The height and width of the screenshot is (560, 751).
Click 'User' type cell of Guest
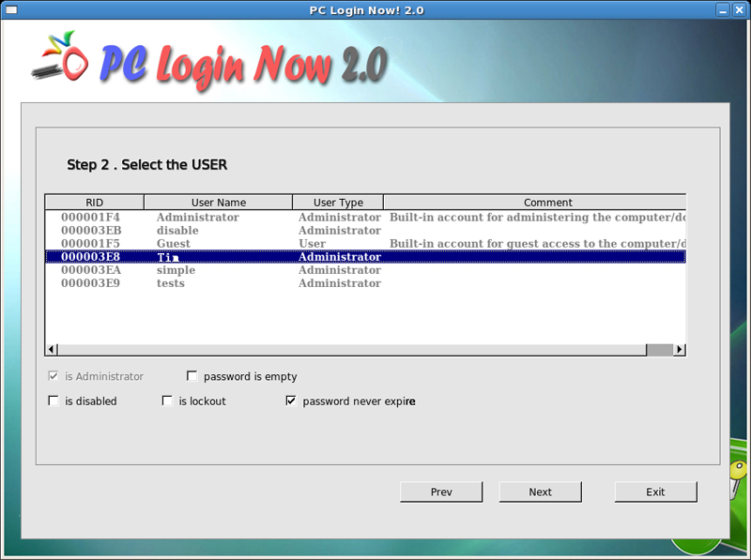point(313,244)
